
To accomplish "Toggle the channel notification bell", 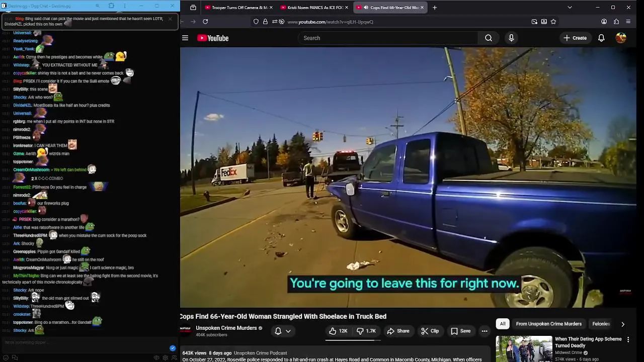I will (278, 331).
